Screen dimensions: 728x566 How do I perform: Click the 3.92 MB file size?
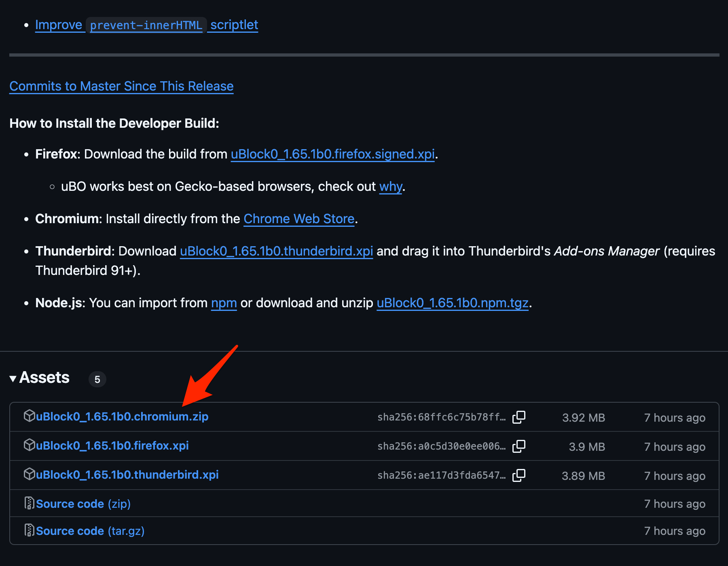click(584, 418)
